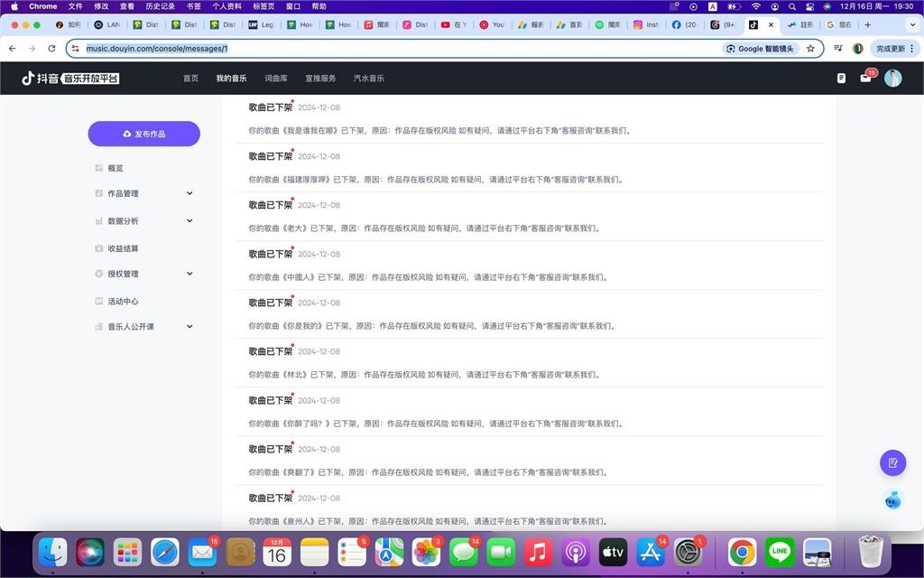Open Google 智能镜头 in the address bar

(760, 49)
